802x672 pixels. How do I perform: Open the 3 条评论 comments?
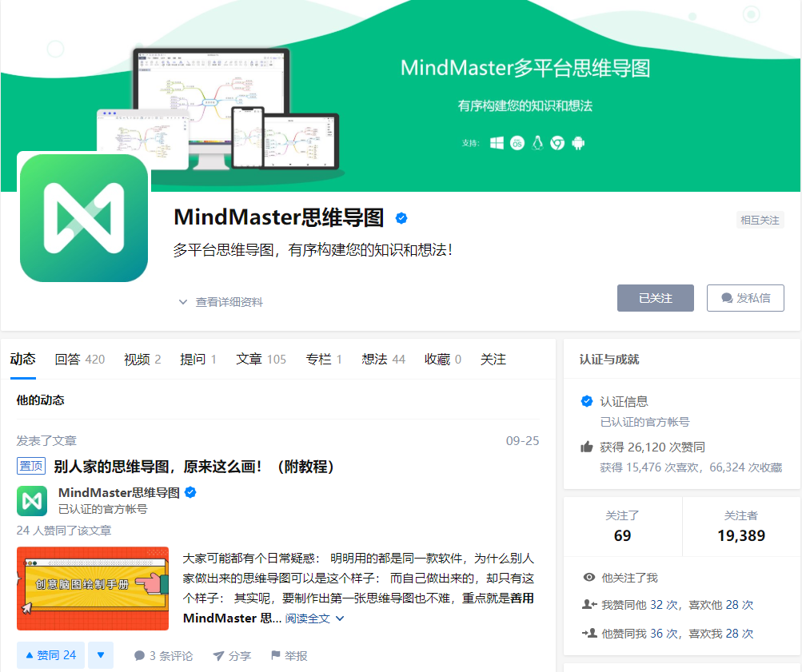163,656
